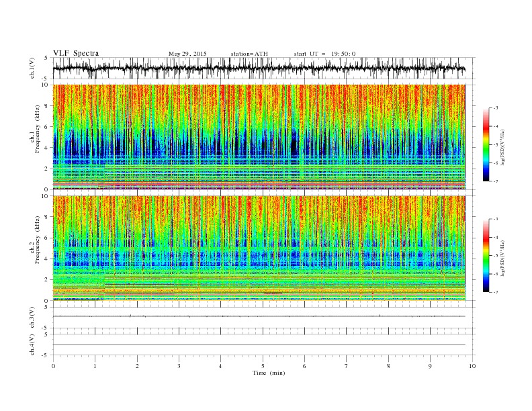This screenshot has height=411, width=532.
Task: Click the ch.2 "Frequency (kHz)" axis label
Action: tap(37, 240)
